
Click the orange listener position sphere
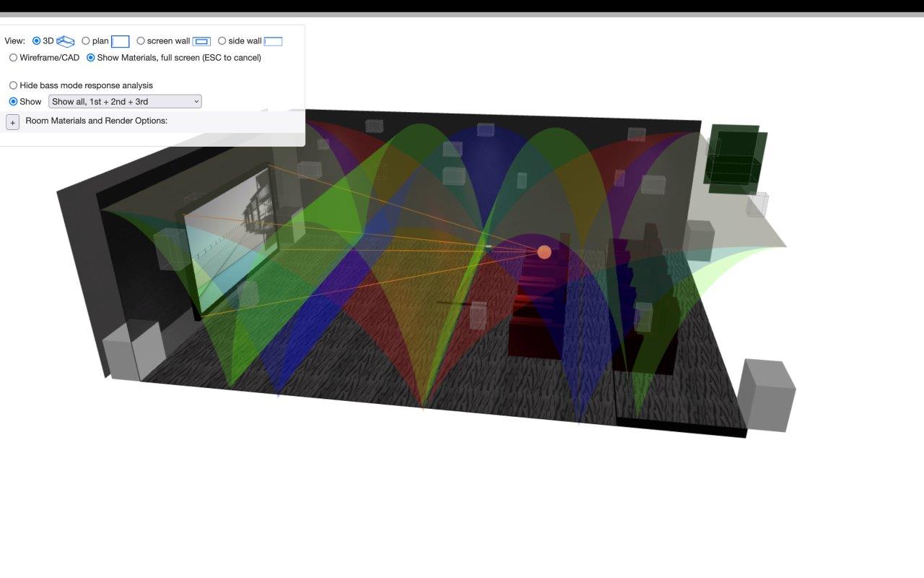pyautogui.click(x=544, y=252)
